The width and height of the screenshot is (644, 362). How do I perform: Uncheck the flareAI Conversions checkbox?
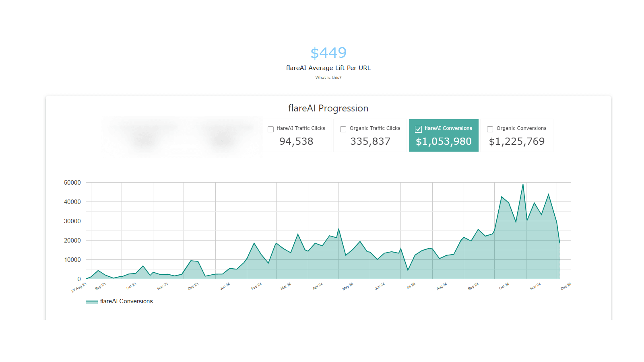(x=418, y=129)
